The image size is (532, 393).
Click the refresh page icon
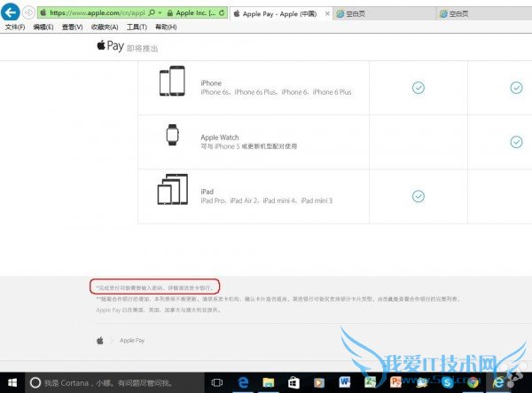pyautogui.click(x=222, y=13)
